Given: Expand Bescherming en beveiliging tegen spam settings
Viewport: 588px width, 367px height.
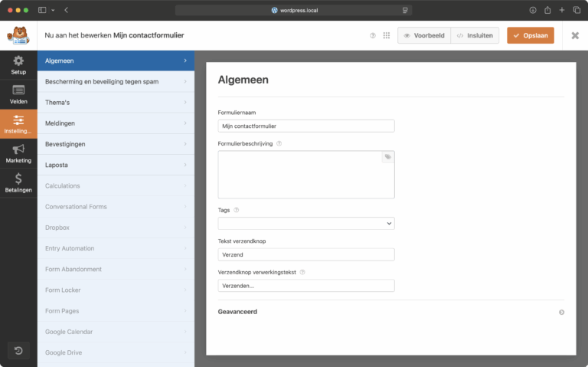Looking at the screenshot, I should click(116, 81).
